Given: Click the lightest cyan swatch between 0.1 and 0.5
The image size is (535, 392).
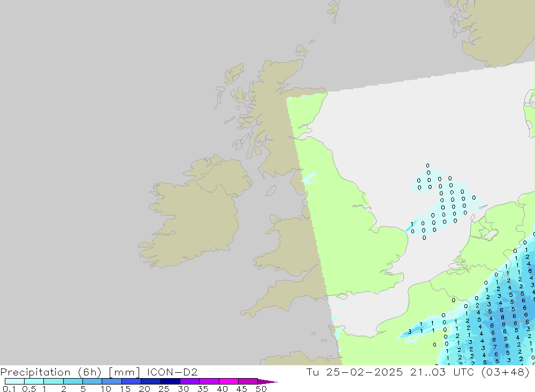Looking at the screenshot, I should point(14,381).
